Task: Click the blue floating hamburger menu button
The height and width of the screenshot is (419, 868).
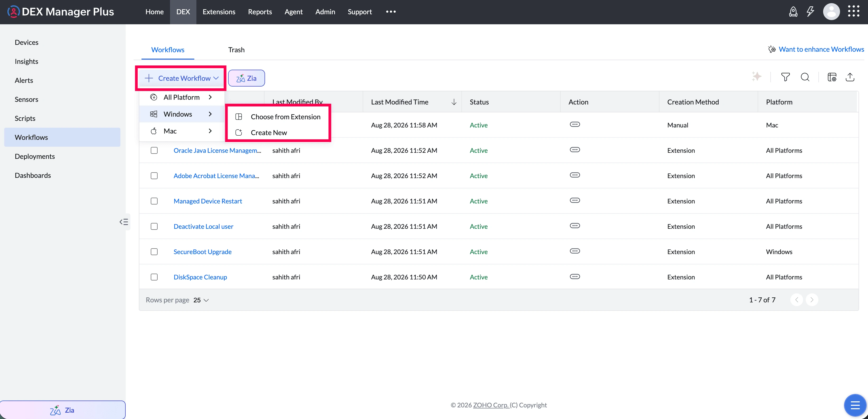Action: click(x=855, y=405)
